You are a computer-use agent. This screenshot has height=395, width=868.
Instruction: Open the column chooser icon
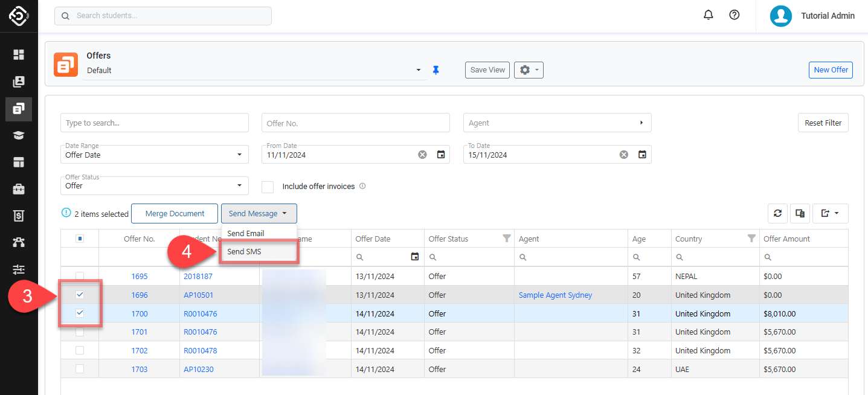[x=800, y=213]
